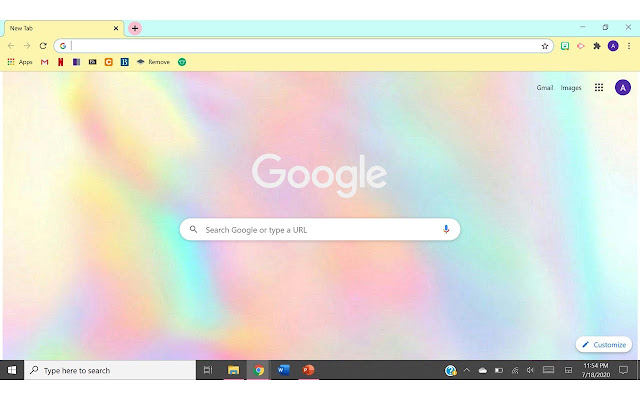Minimize the Chrome window

(x=582, y=27)
